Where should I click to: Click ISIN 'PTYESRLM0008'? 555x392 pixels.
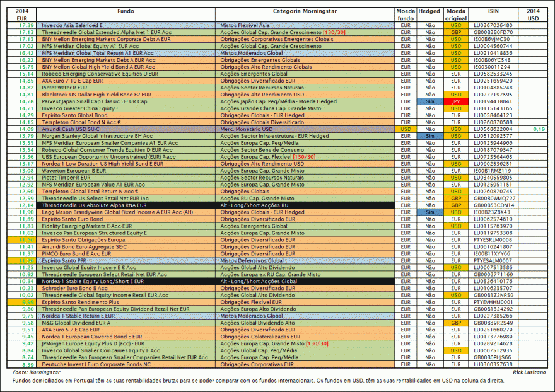coord(493,240)
